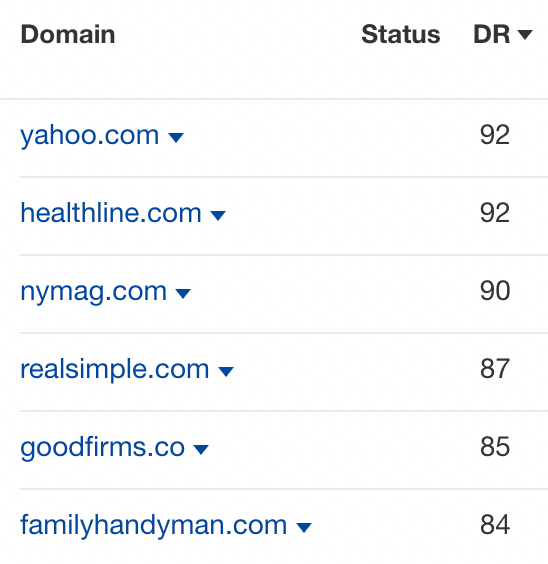Viewport: 548px width, 564px height.
Task: Sort table by Domain column header
Action: 68,35
